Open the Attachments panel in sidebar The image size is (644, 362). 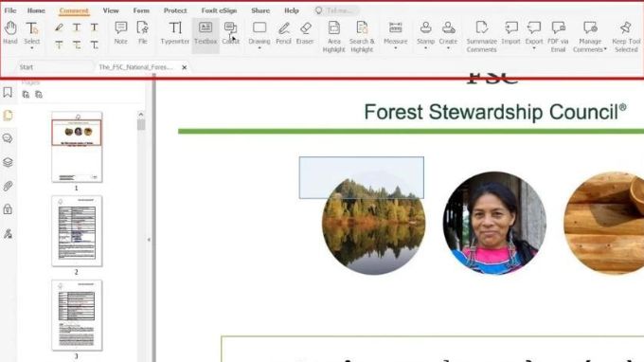pos(8,186)
